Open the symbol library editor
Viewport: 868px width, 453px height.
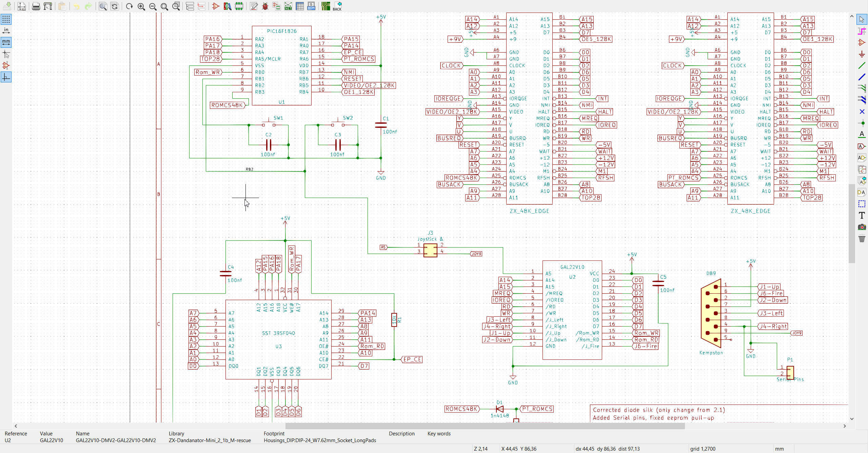point(216,6)
